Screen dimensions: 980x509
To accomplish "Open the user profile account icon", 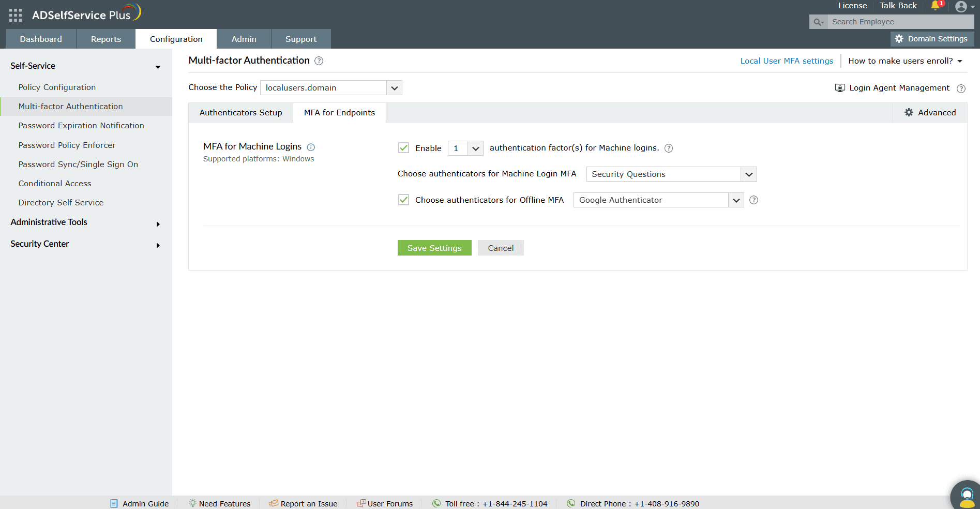I will [x=961, y=7].
